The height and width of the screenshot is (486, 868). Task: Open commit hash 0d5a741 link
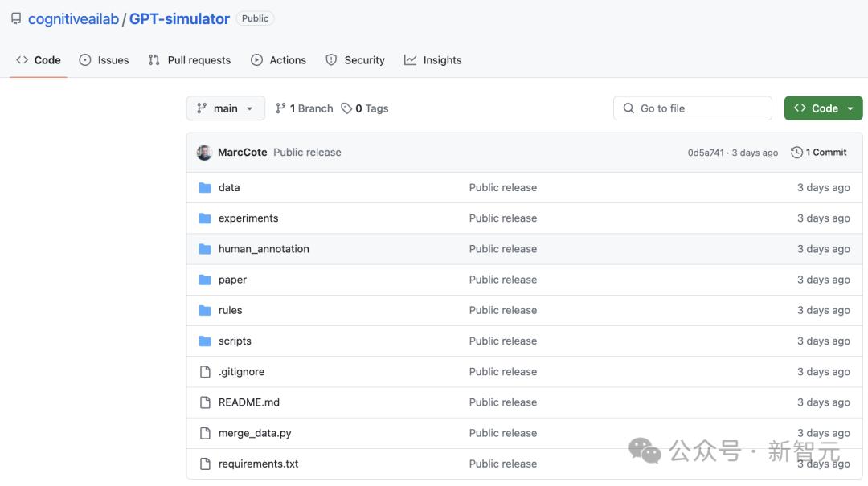(706, 153)
